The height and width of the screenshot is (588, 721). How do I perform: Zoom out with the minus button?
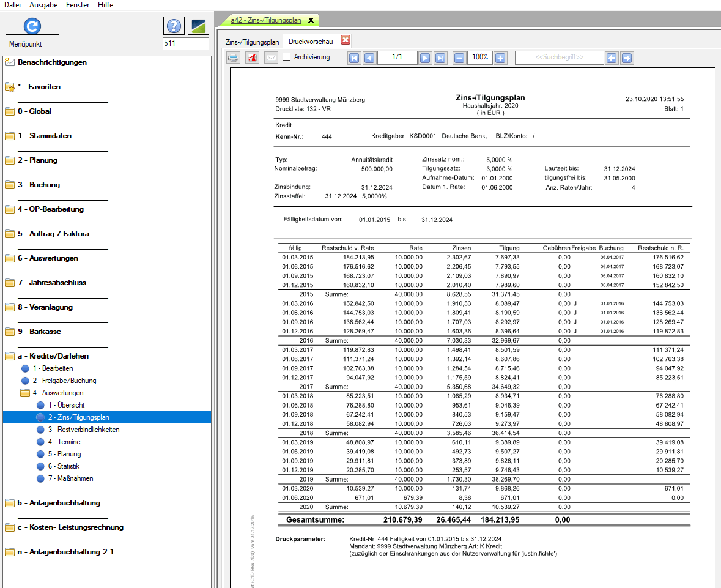click(x=459, y=58)
